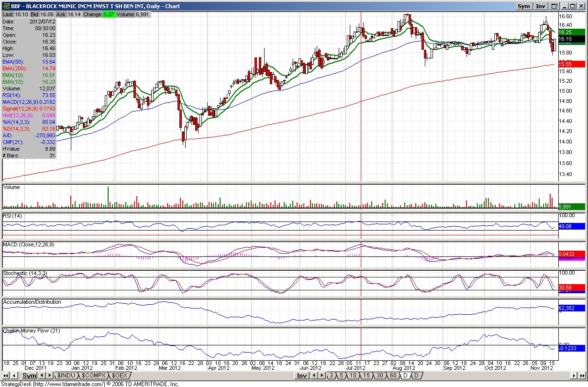Click the black 16.10 last price label
The image size is (588, 387).
[571, 39]
